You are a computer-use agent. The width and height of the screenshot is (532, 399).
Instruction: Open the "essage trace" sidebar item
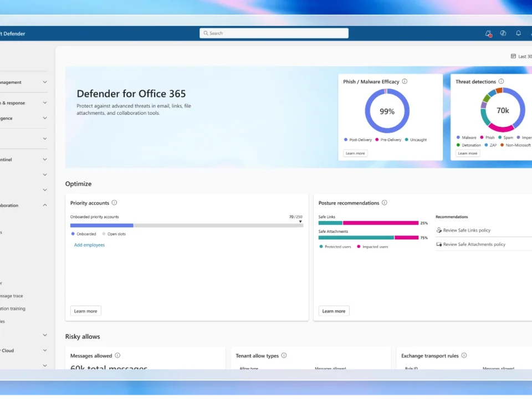point(12,296)
